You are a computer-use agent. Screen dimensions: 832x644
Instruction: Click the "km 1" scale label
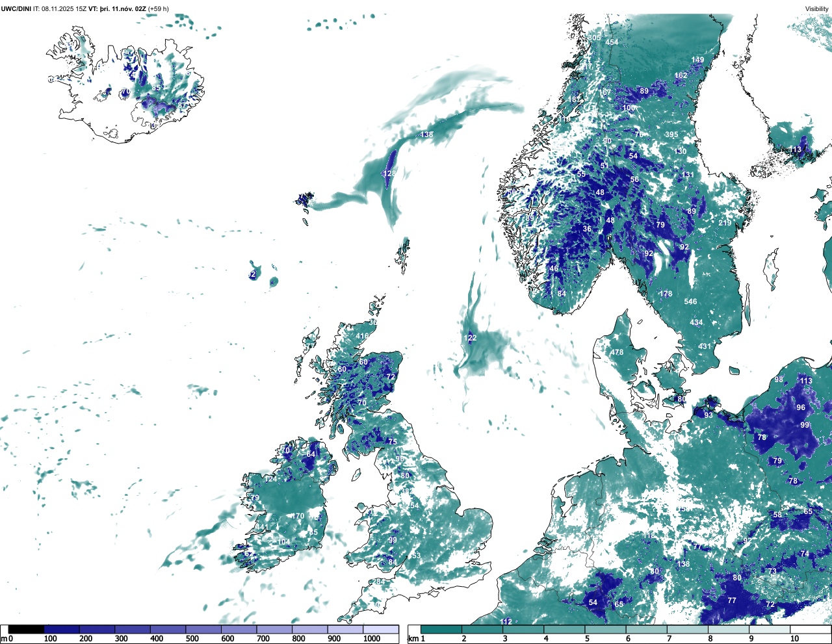click(x=417, y=639)
